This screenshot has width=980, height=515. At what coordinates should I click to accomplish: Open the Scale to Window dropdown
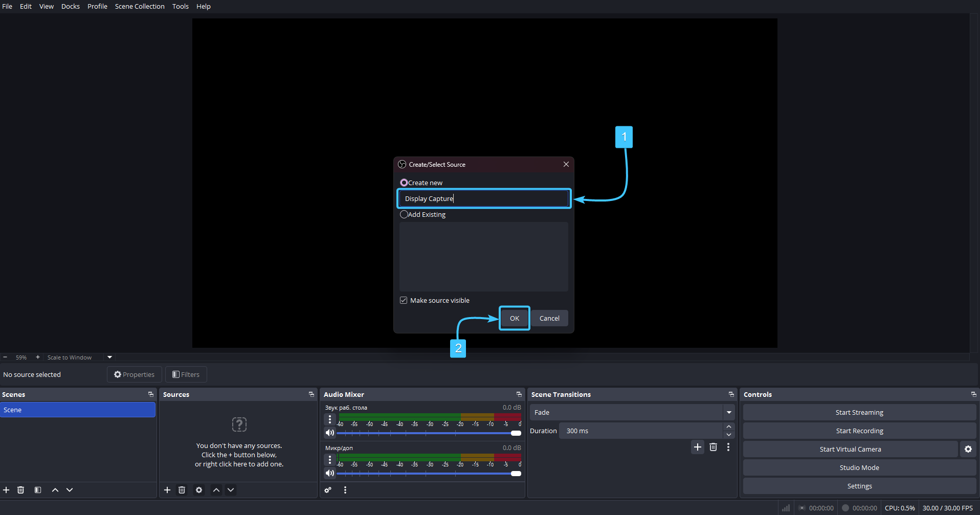click(109, 357)
